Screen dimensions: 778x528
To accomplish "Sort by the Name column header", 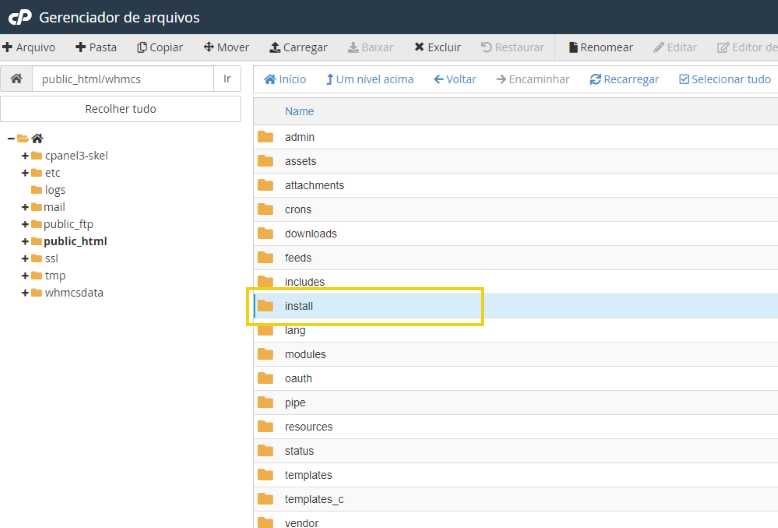I will (x=299, y=111).
